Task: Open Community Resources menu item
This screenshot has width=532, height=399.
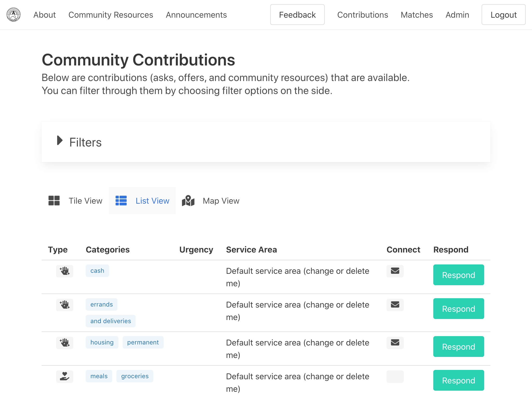Action: point(111,15)
